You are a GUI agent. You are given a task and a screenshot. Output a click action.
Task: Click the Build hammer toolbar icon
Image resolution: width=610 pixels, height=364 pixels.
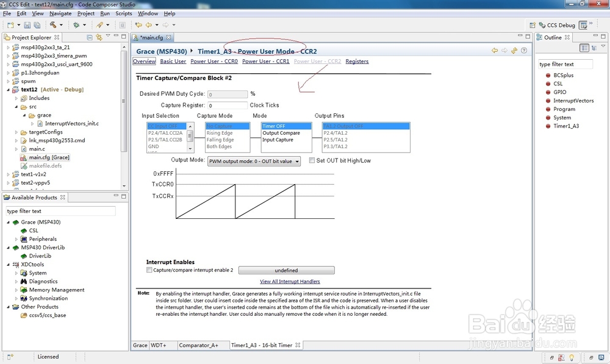click(x=53, y=25)
